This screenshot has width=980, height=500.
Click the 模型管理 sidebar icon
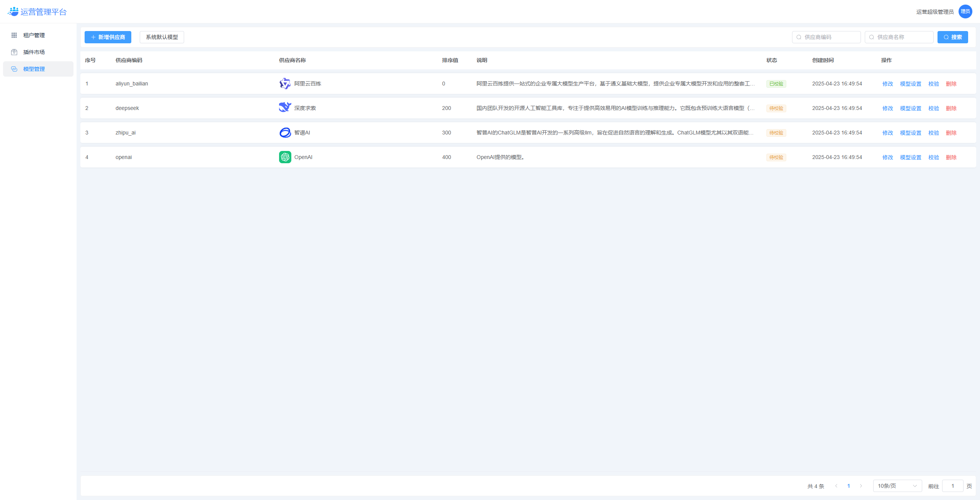click(x=14, y=69)
